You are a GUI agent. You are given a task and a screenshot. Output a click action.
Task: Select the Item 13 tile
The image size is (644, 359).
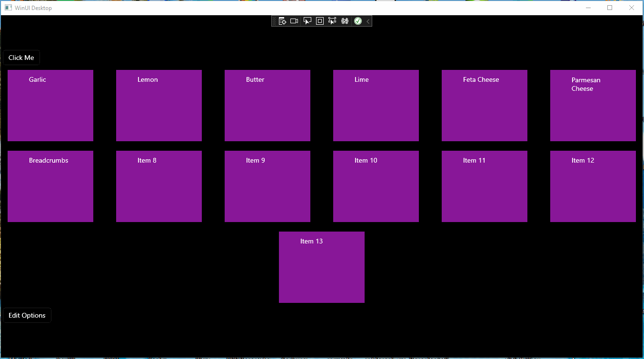click(x=321, y=267)
